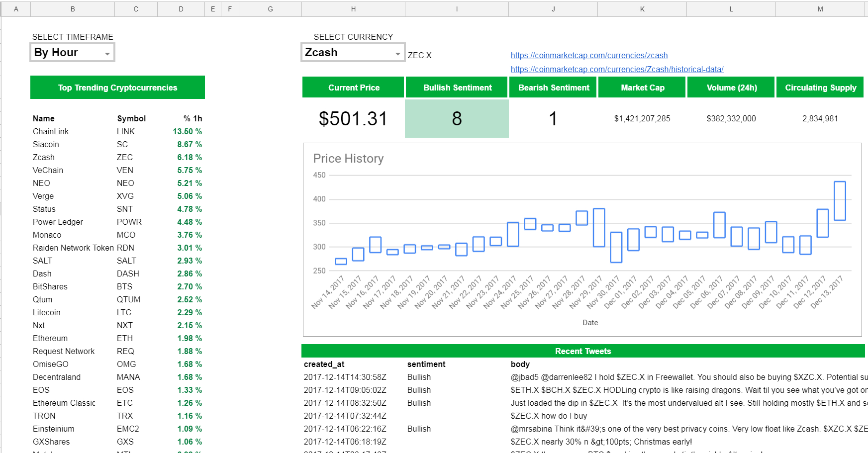Click the ZEC.X ticker cell

pos(420,56)
